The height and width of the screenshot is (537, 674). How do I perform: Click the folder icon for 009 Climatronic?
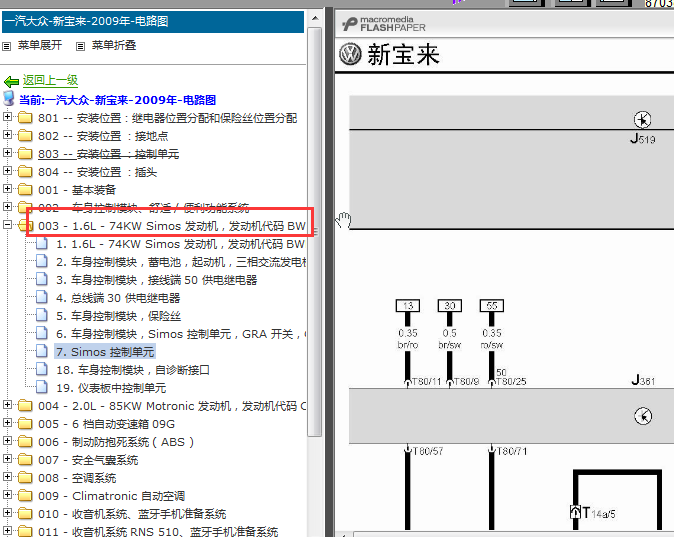click(x=25, y=496)
